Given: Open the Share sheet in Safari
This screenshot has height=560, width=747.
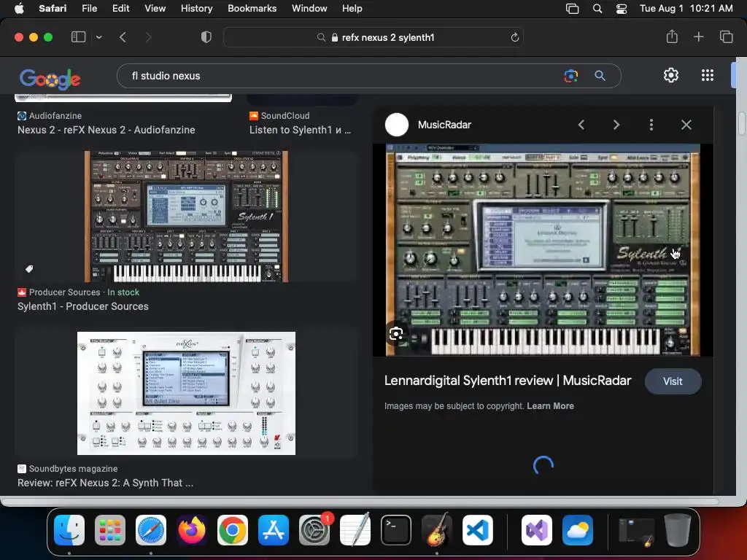Looking at the screenshot, I should (x=672, y=36).
